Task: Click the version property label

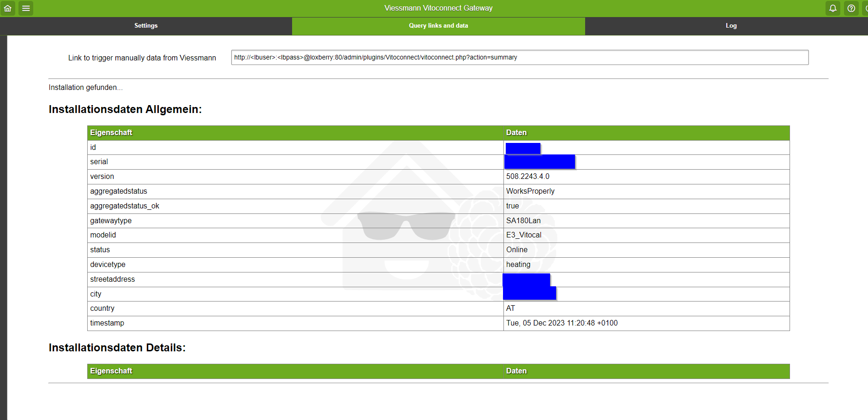Action: pos(102,177)
